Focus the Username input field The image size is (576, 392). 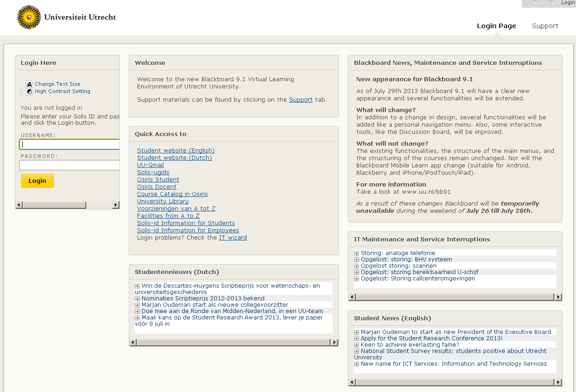tap(69, 144)
